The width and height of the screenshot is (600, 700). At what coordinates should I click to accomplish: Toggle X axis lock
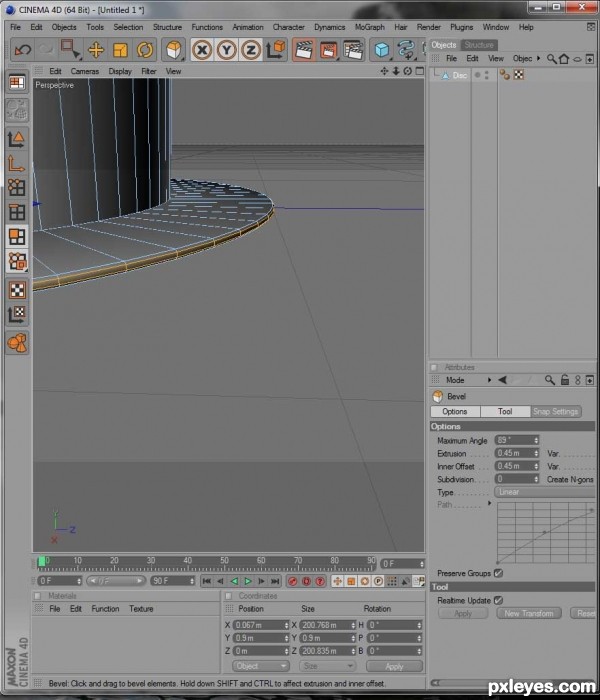tap(202, 50)
